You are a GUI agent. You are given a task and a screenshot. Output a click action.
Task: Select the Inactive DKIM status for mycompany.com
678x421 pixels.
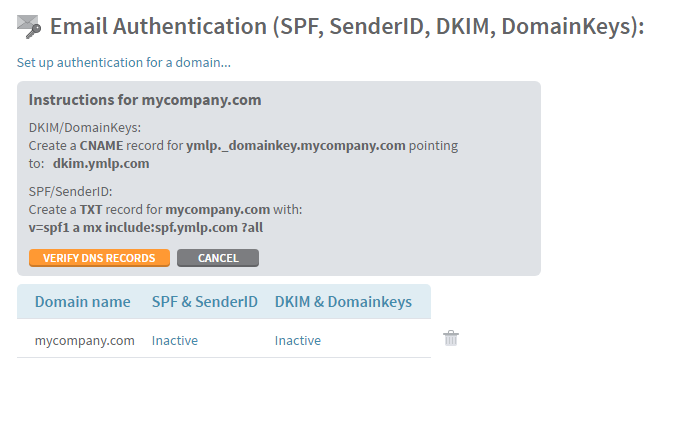pyautogui.click(x=298, y=341)
